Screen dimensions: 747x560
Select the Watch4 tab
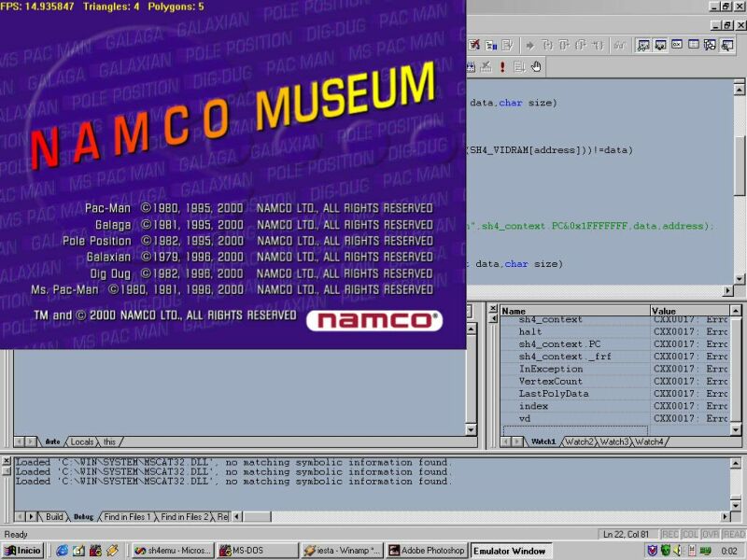click(649, 441)
